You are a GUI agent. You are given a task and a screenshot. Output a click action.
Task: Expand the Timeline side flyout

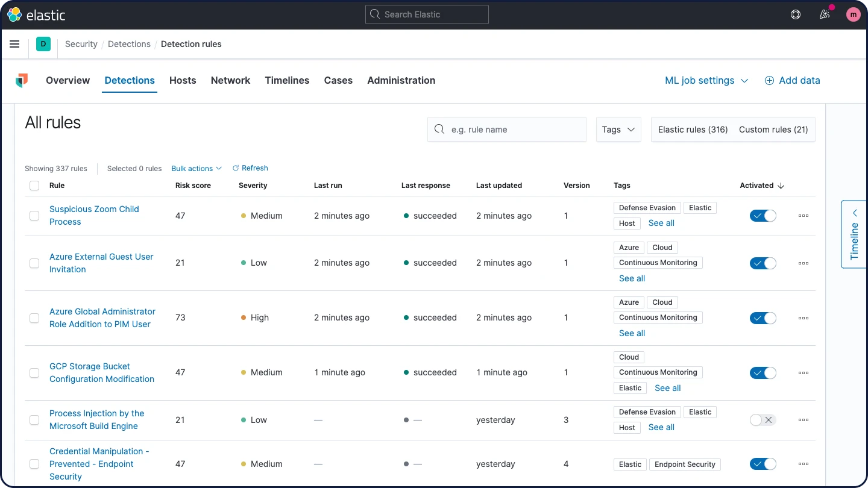coord(854,234)
